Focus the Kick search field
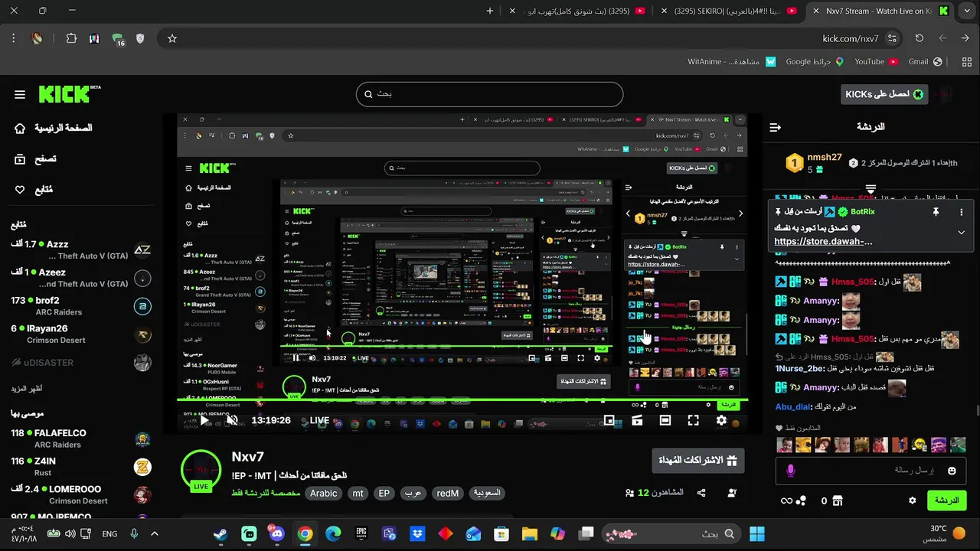 pyautogui.click(x=489, y=94)
